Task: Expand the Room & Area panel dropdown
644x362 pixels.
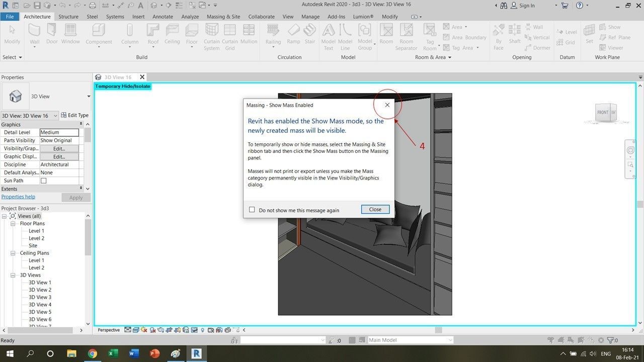Action: click(433, 57)
